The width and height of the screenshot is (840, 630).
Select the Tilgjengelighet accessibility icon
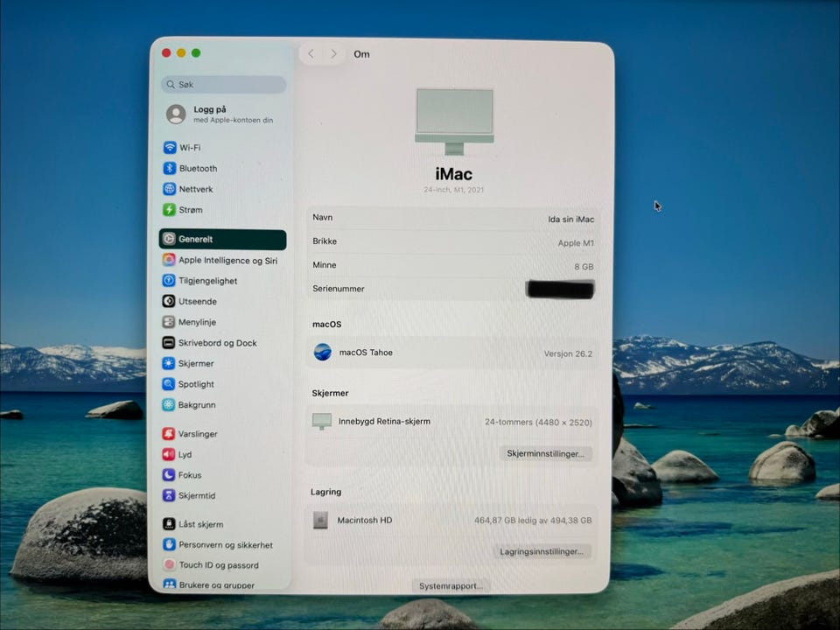click(x=169, y=280)
